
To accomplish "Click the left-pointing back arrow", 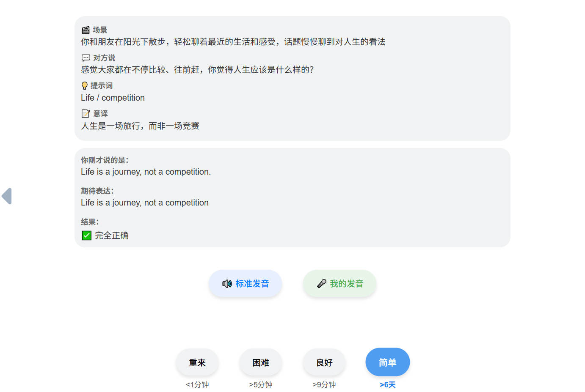I will tap(7, 196).
